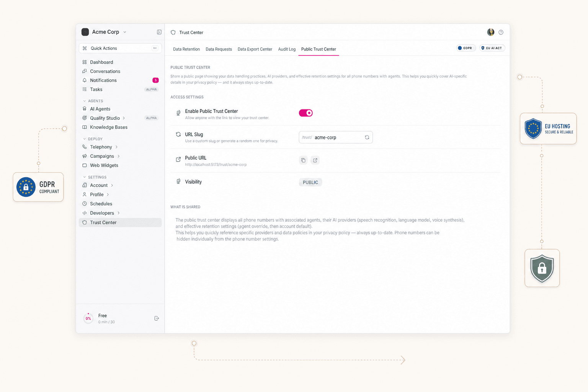Screen dimensions: 588x392
Task: Click the PUBLIC visibility badge
Action: click(x=310, y=182)
